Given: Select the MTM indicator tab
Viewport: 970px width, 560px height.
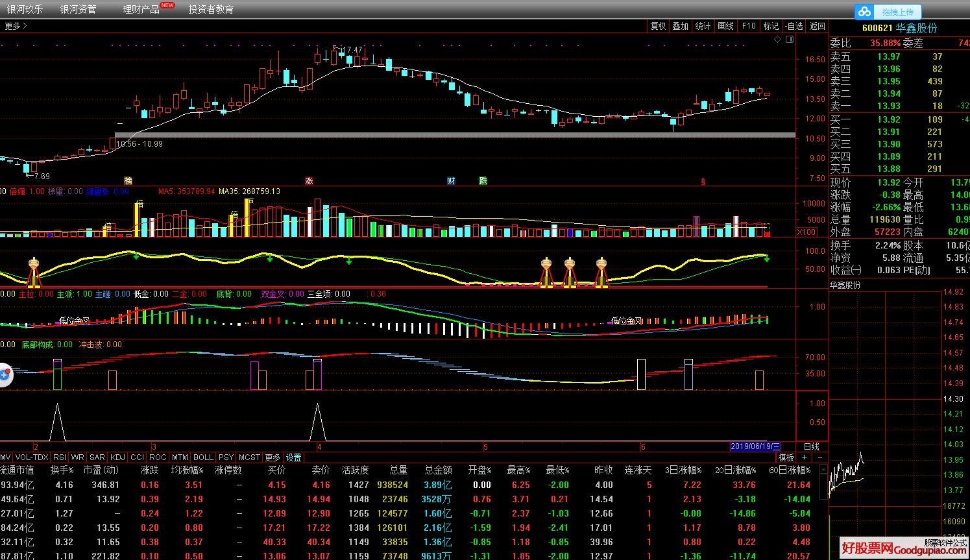Looking at the screenshot, I should 180,457.
